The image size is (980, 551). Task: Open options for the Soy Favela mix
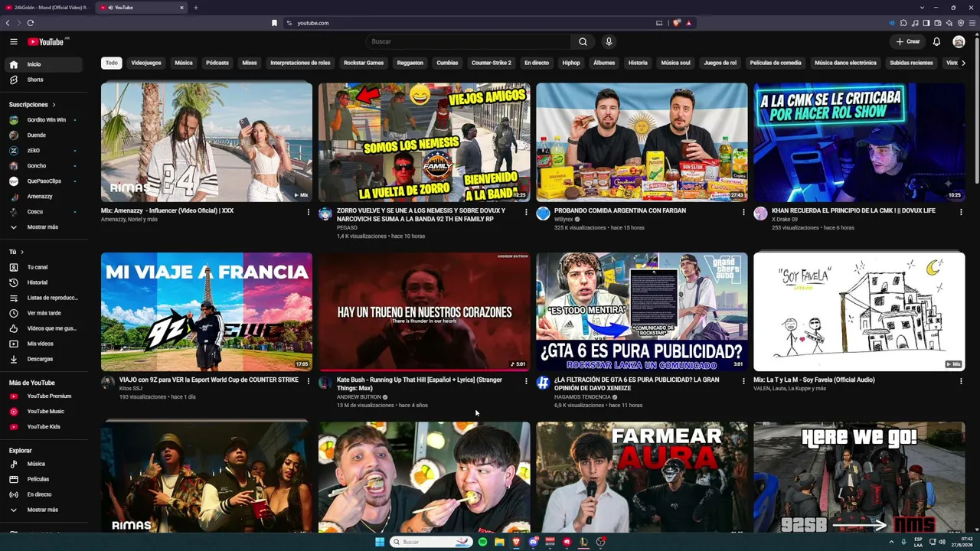pyautogui.click(x=961, y=381)
